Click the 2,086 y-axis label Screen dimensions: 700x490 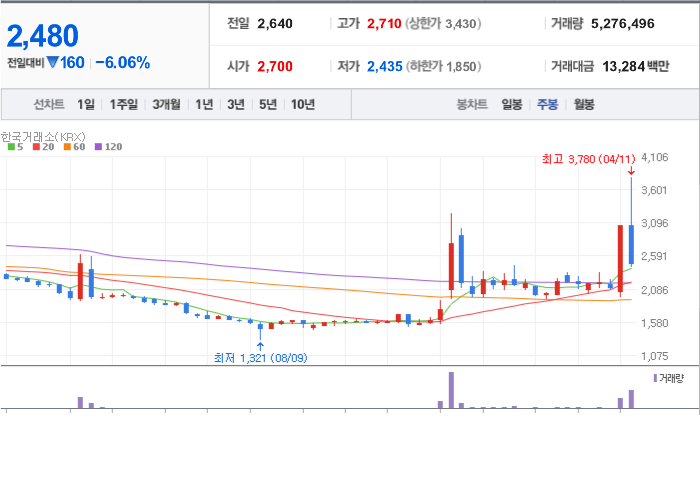654,290
